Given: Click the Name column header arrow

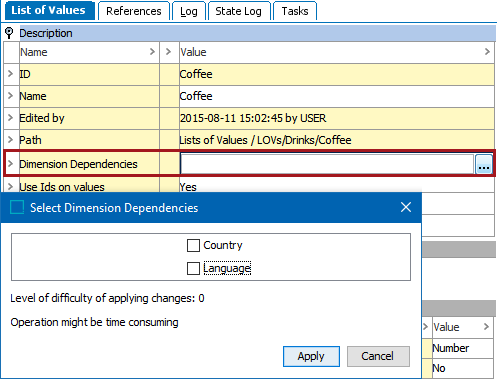Looking at the screenshot, I should point(152,52).
